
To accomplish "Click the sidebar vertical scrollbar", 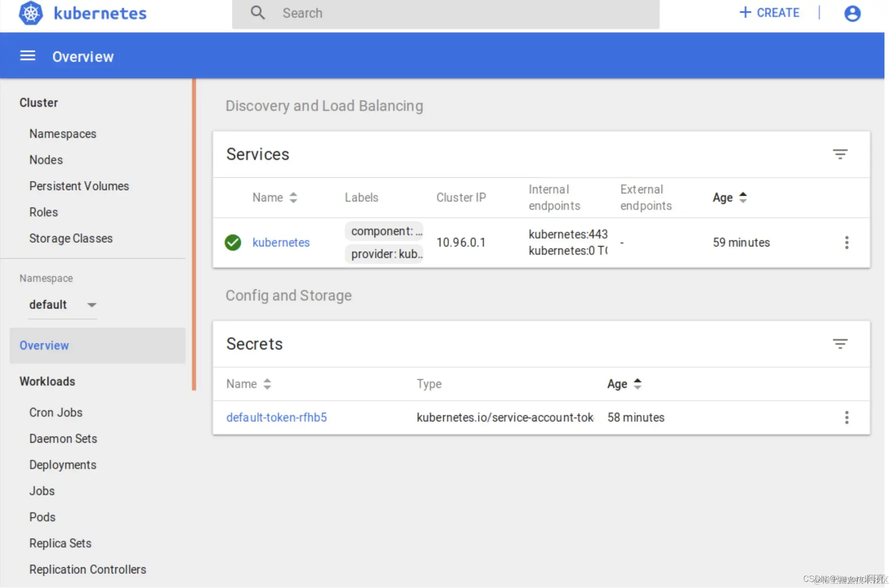I will pos(194,234).
